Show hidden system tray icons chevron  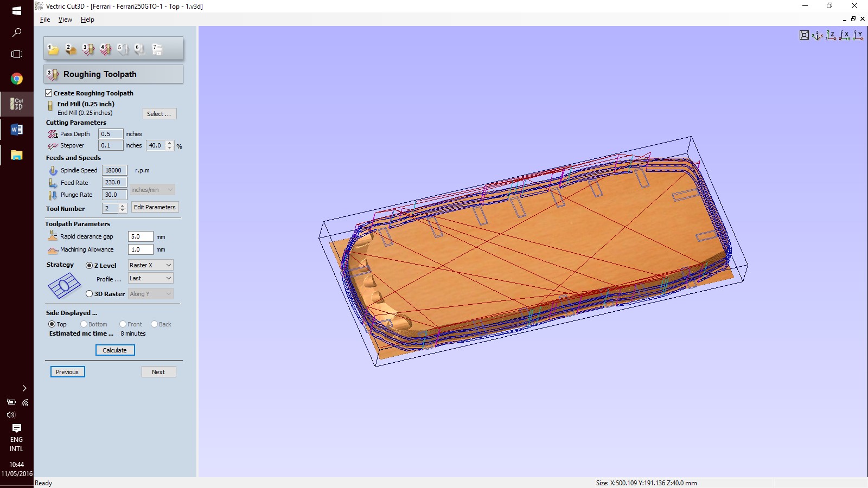tap(24, 388)
